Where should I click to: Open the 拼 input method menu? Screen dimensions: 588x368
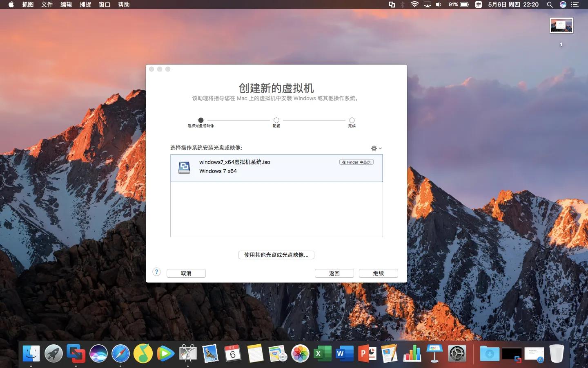click(x=478, y=5)
